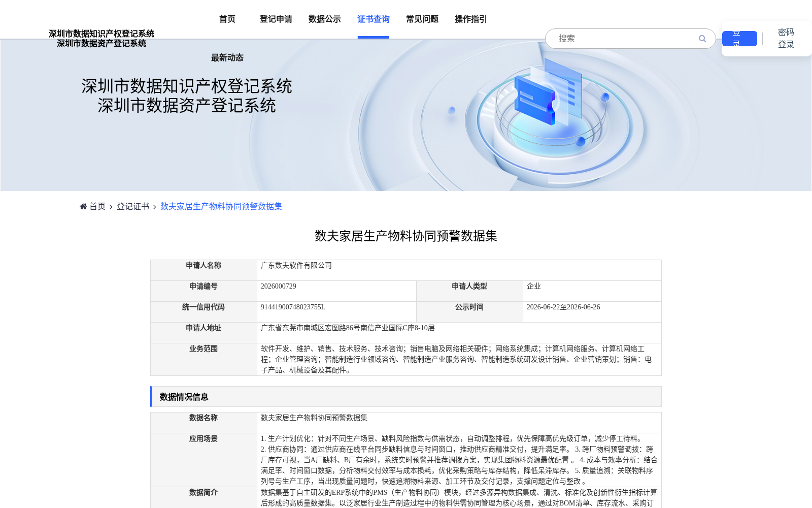Viewport: 812px width, 508px height.
Task: Click credit code 91441900748023755L
Action: tap(293, 307)
